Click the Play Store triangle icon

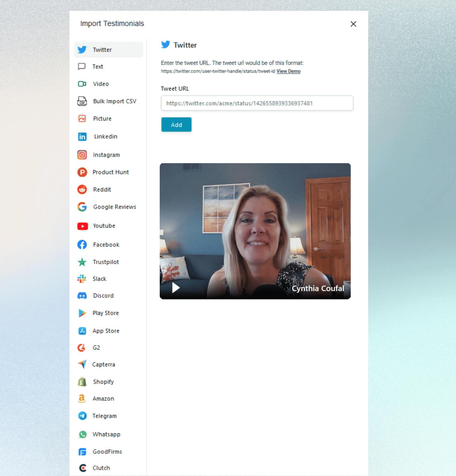click(x=82, y=313)
